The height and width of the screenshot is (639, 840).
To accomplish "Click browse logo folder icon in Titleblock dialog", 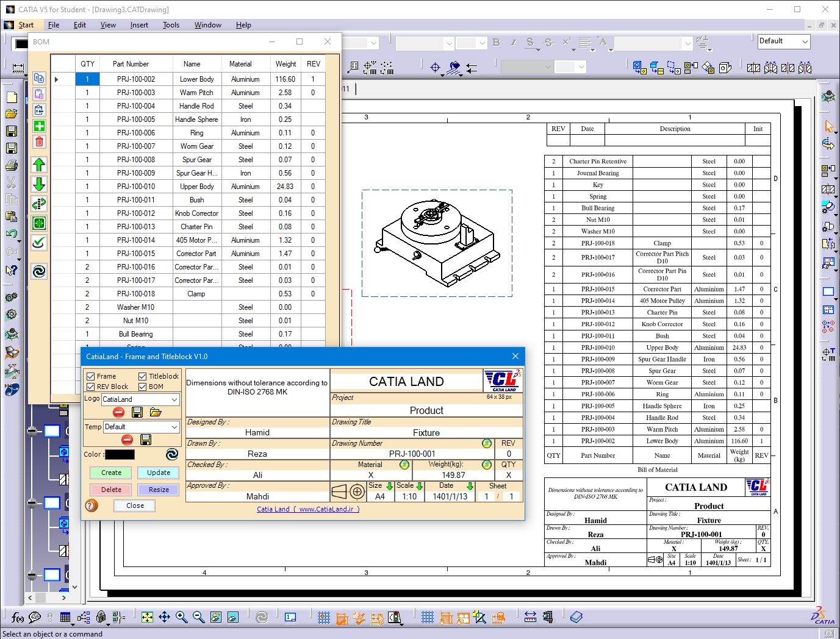I will [156, 412].
